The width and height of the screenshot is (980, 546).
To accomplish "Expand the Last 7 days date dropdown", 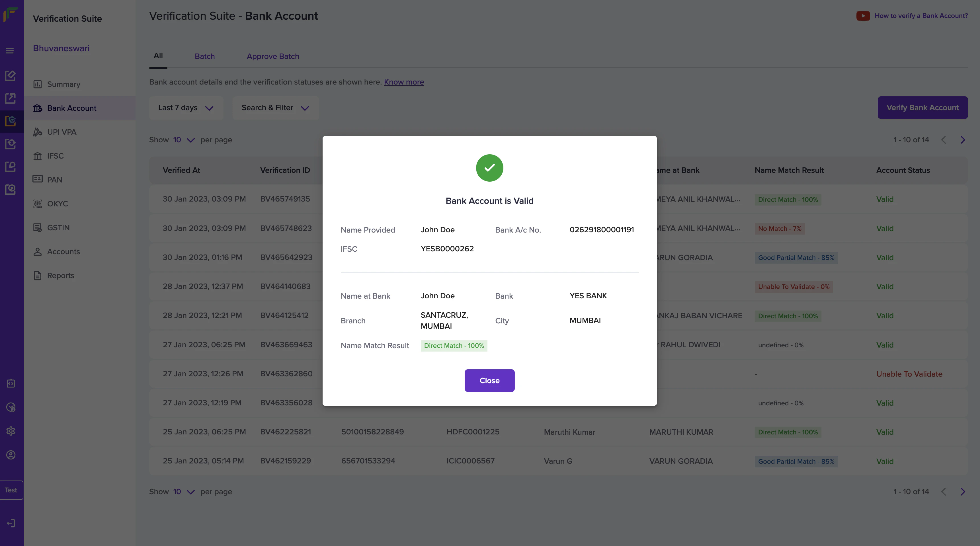I will 186,108.
